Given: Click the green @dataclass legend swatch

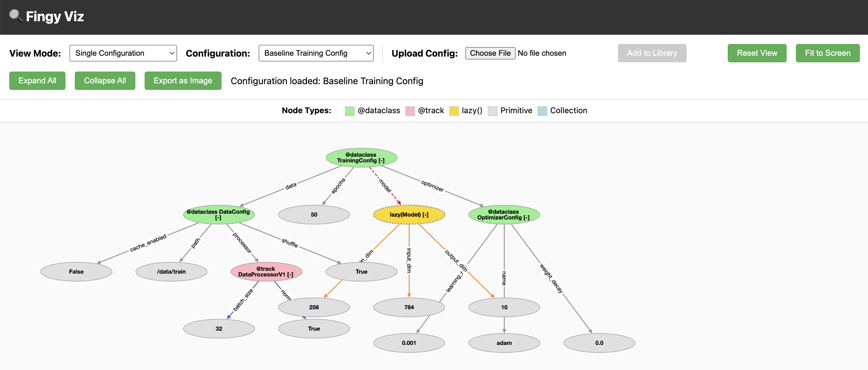Looking at the screenshot, I should (x=349, y=111).
